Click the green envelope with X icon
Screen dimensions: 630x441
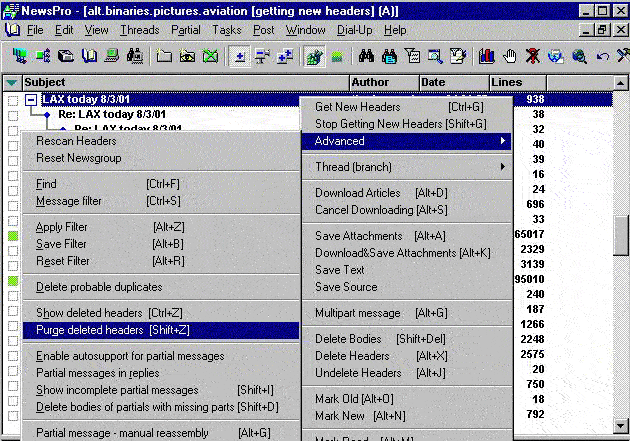click(209, 56)
